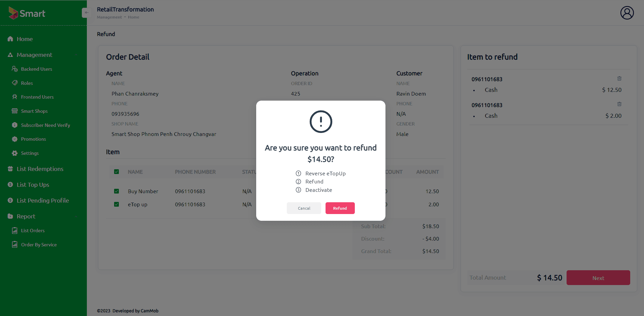Click the user profile avatar icon
Screen dimensions: 644x316
pyautogui.click(x=627, y=13)
